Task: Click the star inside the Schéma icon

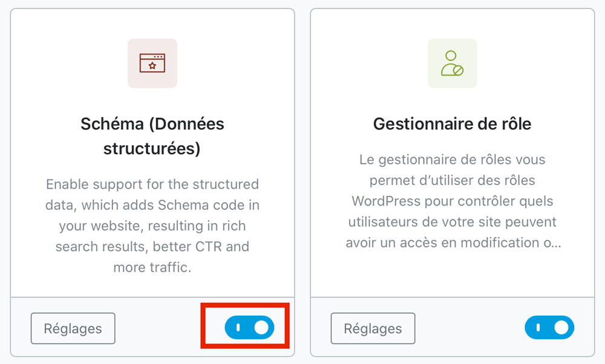Action: [152, 66]
